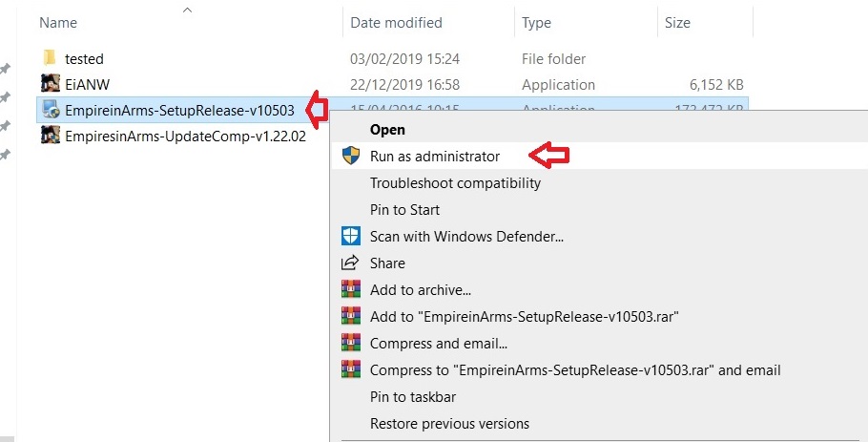Choose Pin to taskbar
The image size is (868, 442).
tap(412, 396)
